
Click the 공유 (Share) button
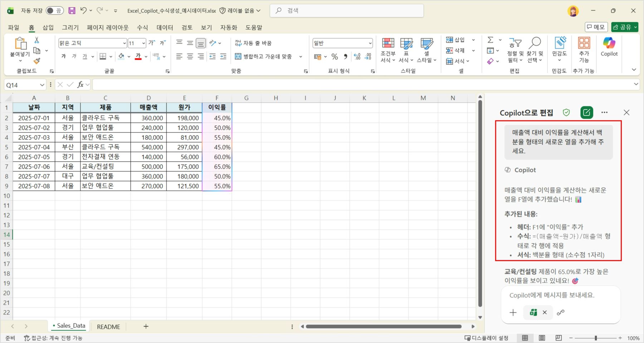point(625,27)
